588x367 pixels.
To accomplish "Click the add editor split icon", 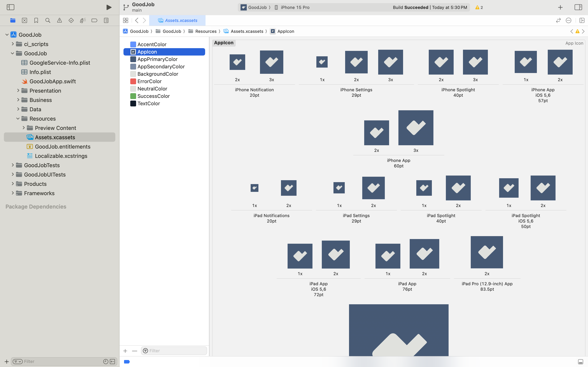I will [x=582, y=20].
